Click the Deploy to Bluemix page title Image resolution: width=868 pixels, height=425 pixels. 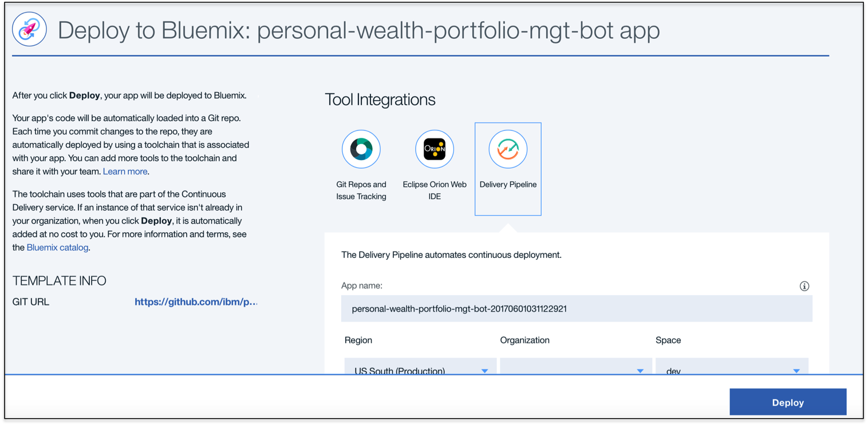click(358, 30)
